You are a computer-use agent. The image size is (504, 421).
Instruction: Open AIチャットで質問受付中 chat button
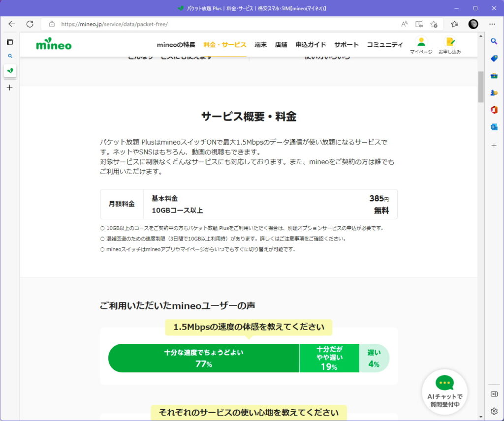445,392
